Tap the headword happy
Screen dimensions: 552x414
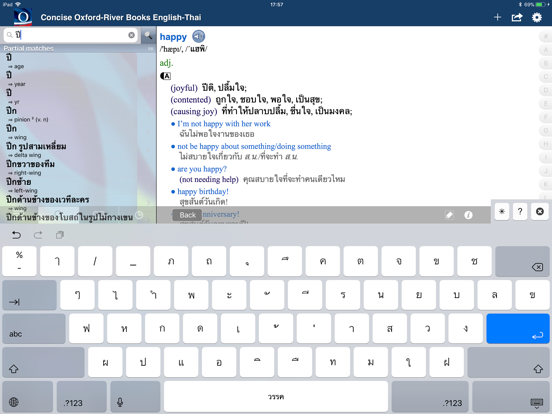173,37
